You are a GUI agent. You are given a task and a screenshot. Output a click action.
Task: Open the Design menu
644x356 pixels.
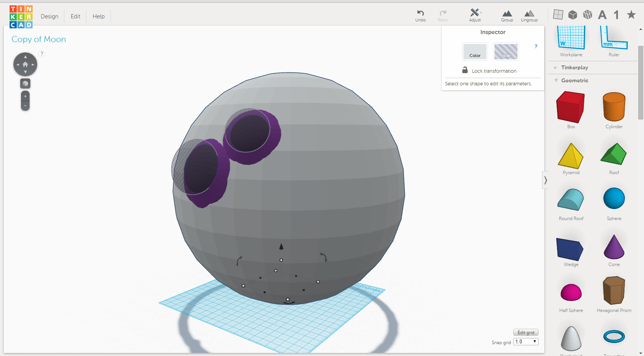[x=49, y=16]
